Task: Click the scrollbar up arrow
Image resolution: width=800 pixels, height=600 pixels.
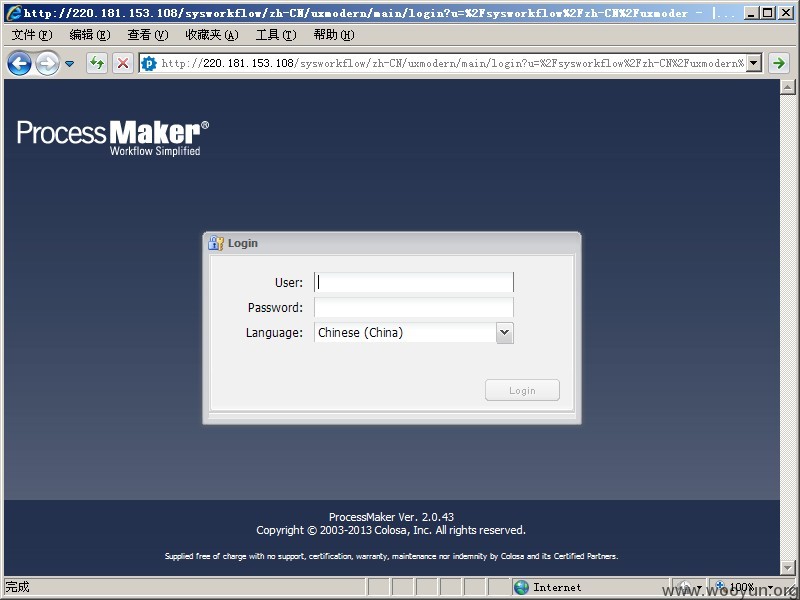Action: (787, 87)
